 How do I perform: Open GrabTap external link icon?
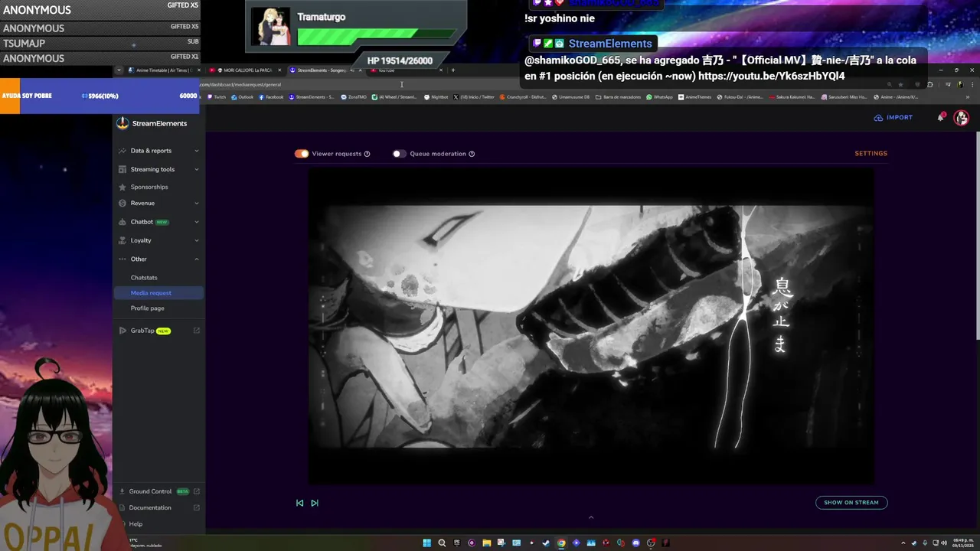197,331
